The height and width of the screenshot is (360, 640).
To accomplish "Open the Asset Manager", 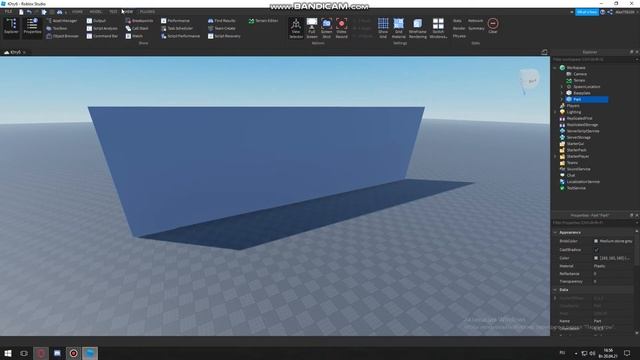I will click(62, 20).
